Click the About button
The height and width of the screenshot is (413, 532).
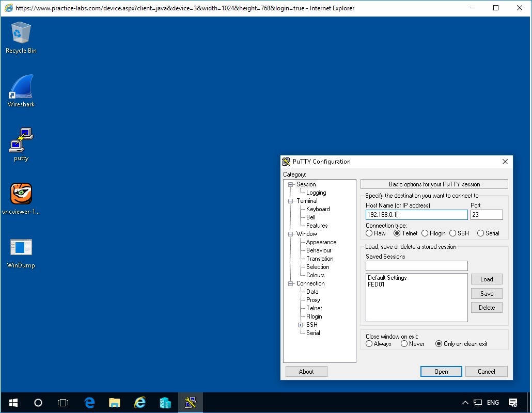click(306, 372)
